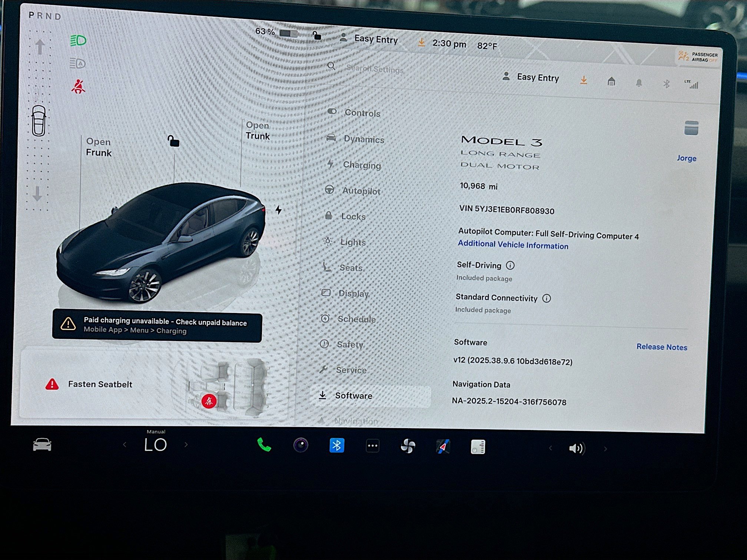Tap navigation data NA-2025.2-15204-316f756078

(509, 401)
